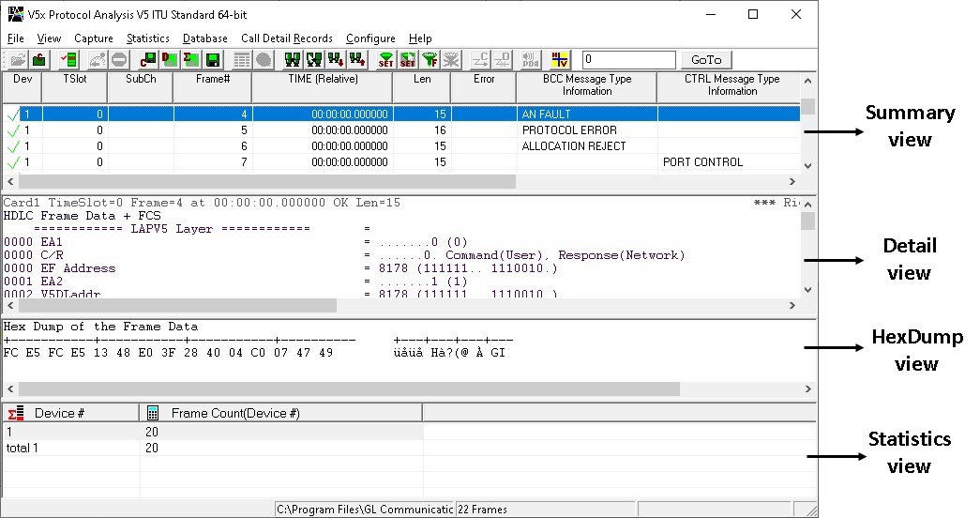The width and height of the screenshot is (980, 518).
Task: Open a trace file with the folder icon
Action: 18,60
